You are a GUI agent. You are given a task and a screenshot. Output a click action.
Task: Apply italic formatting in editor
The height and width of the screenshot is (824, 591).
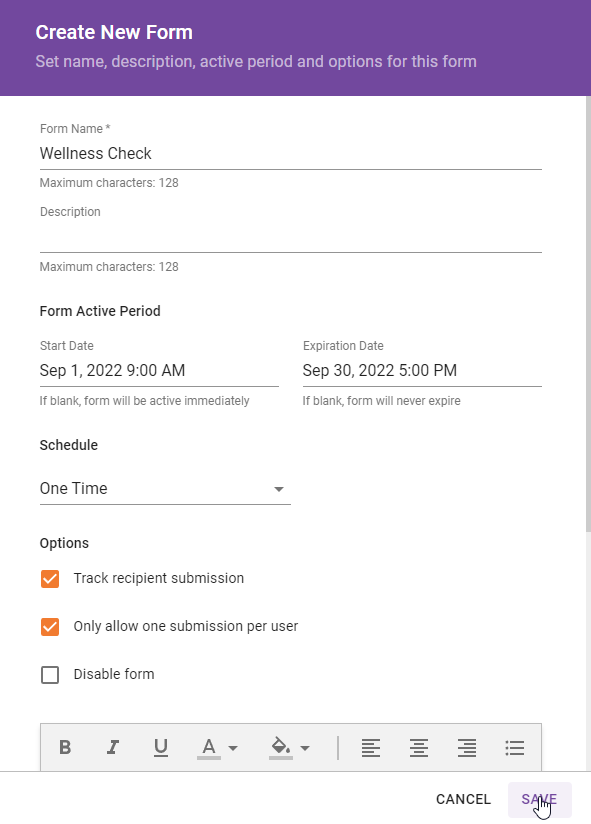point(112,747)
